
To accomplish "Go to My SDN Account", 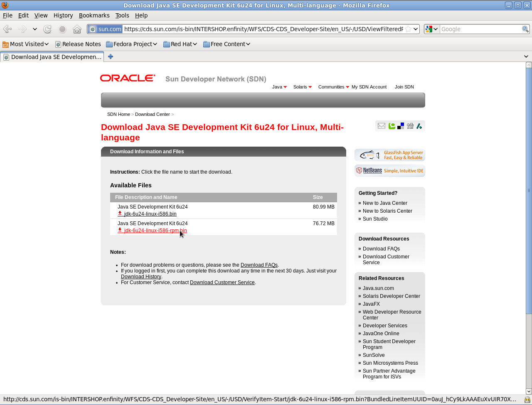I will (369, 87).
